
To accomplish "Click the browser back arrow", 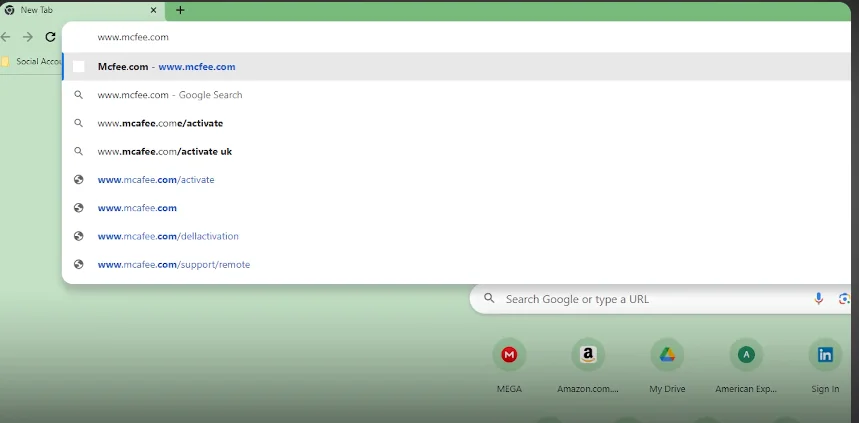I will [5, 37].
